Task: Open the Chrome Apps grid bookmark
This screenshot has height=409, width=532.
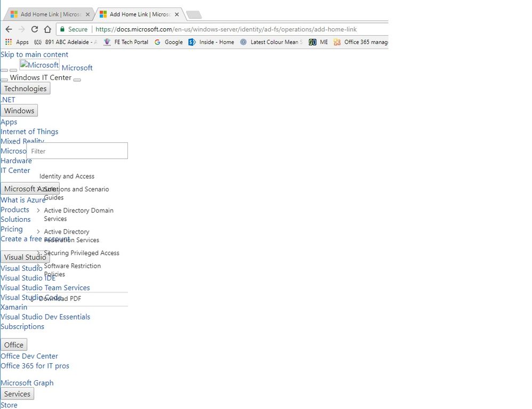Action: tap(17, 42)
